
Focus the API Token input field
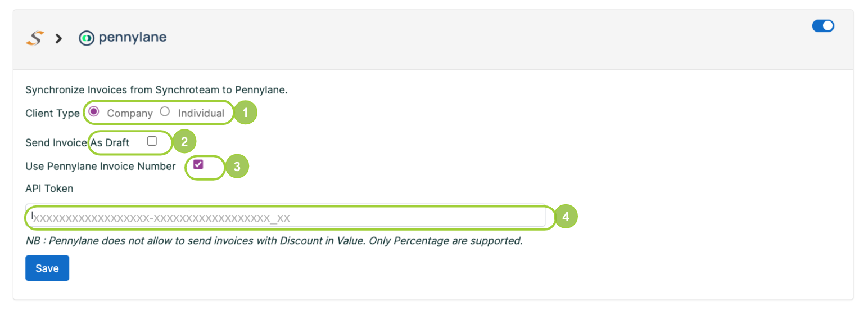(x=285, y=216)
